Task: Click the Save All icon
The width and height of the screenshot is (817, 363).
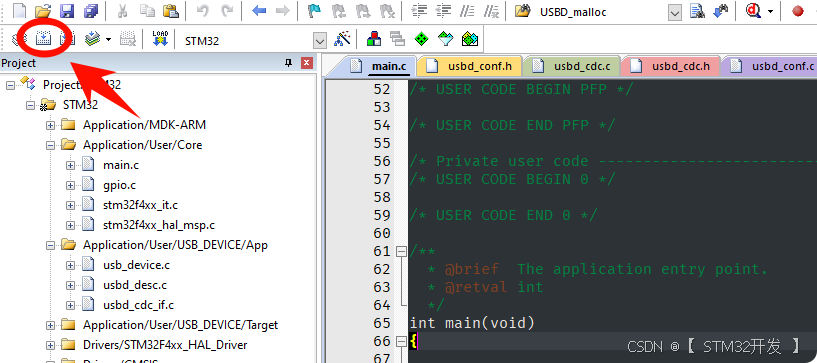Action: tap(91, 11)
